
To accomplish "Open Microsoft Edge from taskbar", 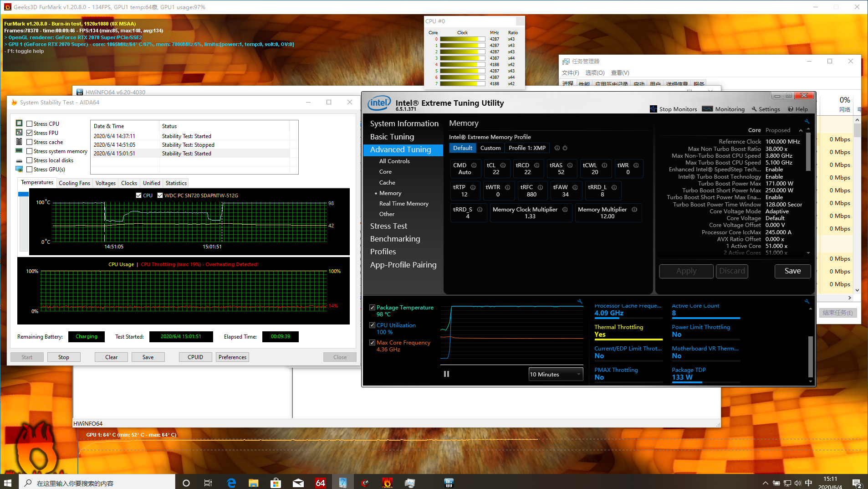I will pos(231,483).
